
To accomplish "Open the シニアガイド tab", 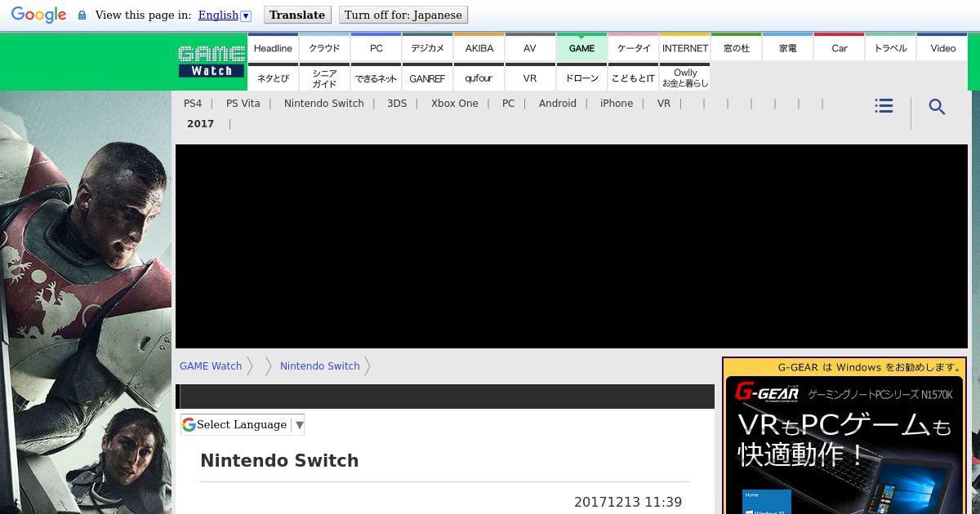I will [324, 78].
